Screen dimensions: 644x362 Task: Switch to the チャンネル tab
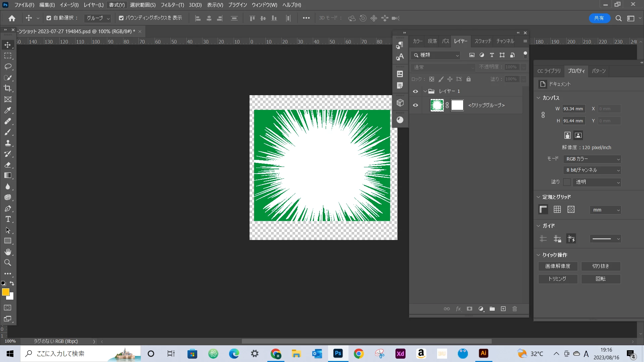click(x=505, y=41)
